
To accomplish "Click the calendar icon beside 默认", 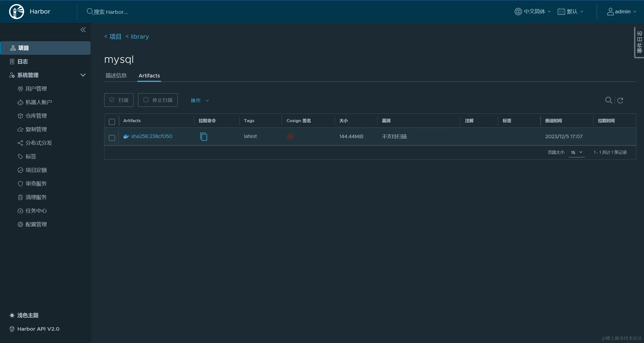I will click(561, 12).
